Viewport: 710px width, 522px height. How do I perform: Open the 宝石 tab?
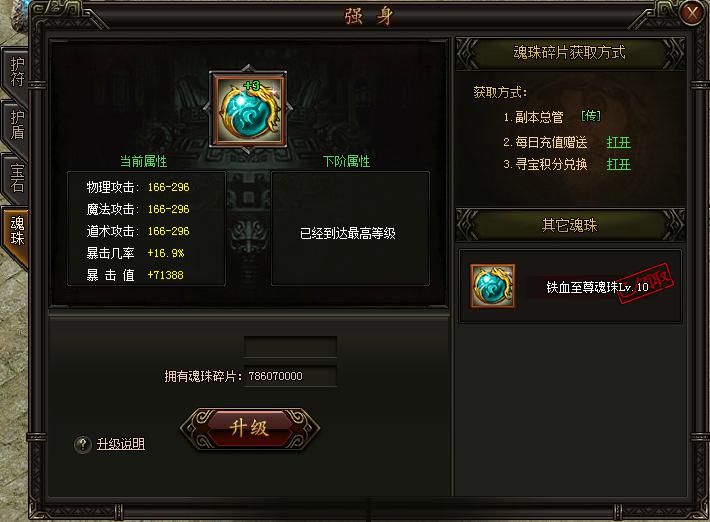tap(17, 178)
